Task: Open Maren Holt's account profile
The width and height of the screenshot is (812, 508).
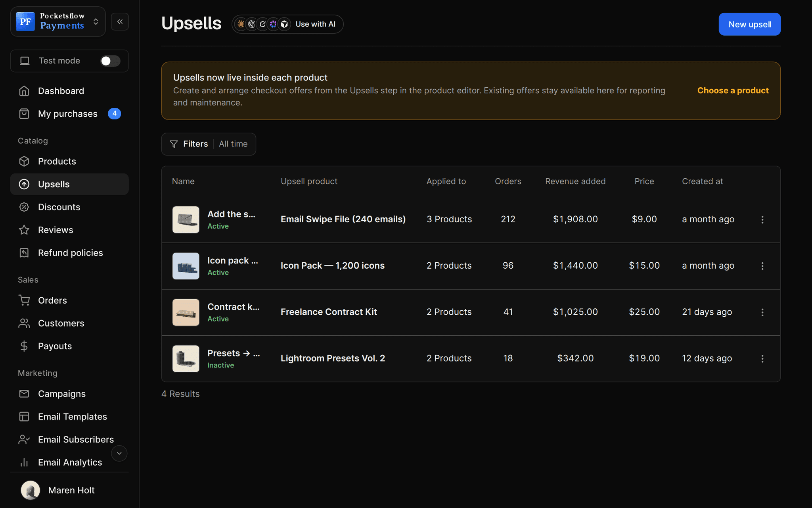Action: 69,490
